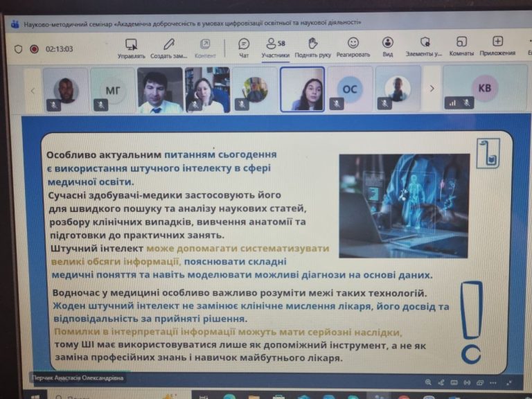Click the zoom magnifier icon below slide
Viewport: 532px width, 399px height.
click(428, 382)
